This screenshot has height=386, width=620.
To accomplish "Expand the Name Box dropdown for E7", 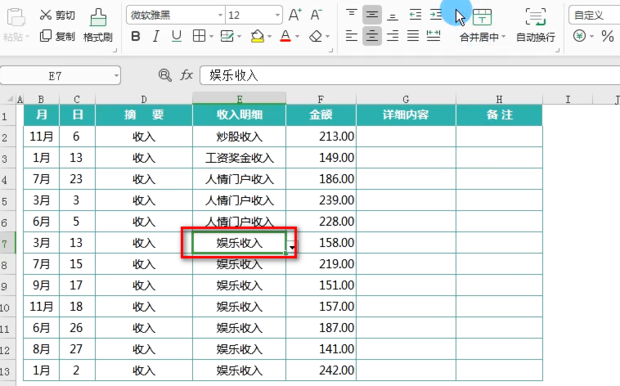I will click(x=116, y=75).
